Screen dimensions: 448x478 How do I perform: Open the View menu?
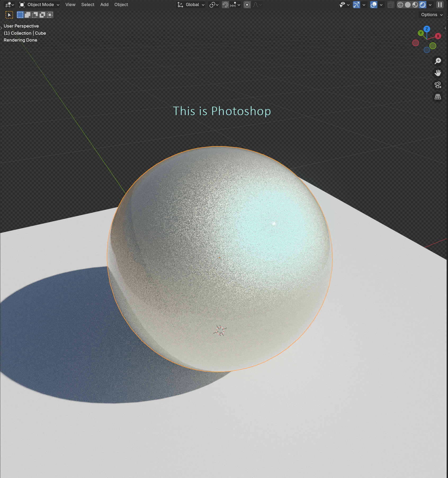tap(70, 5)
